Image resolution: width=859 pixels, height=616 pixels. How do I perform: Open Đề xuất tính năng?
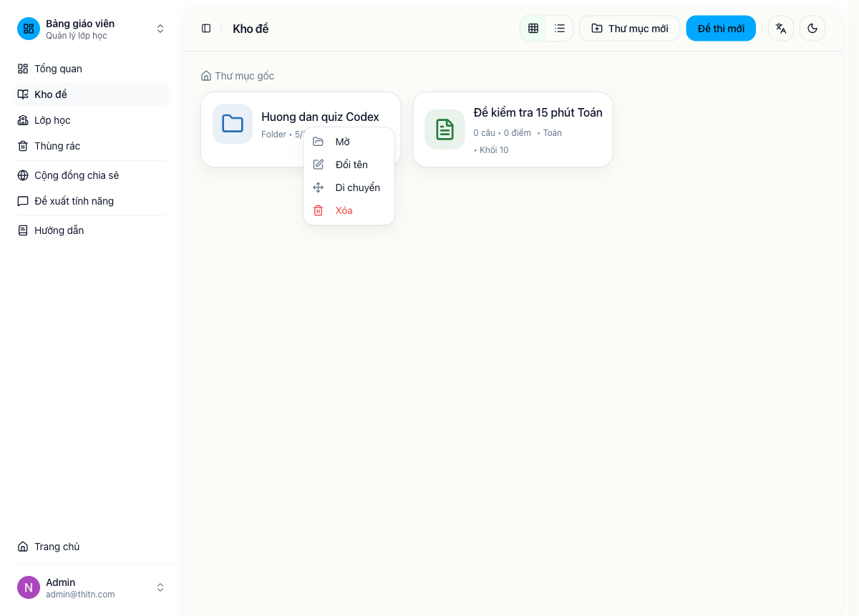pyautogui.click(x=92, y=201)
